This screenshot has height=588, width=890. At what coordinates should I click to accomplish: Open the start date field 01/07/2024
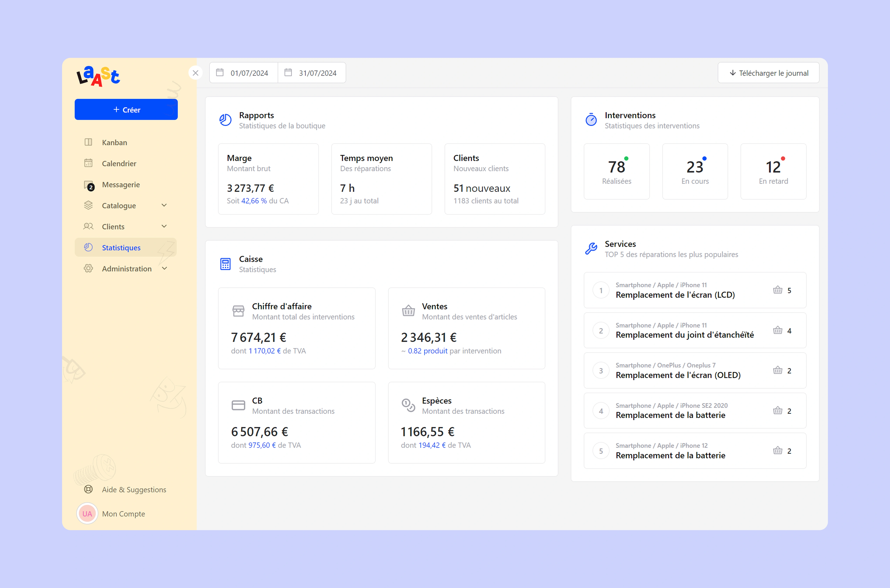tap(243, 72)
